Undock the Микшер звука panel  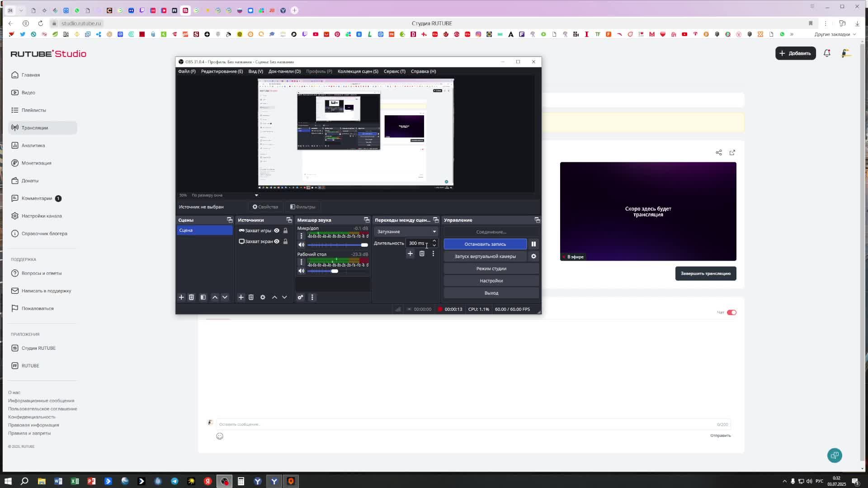coord(367,220)
